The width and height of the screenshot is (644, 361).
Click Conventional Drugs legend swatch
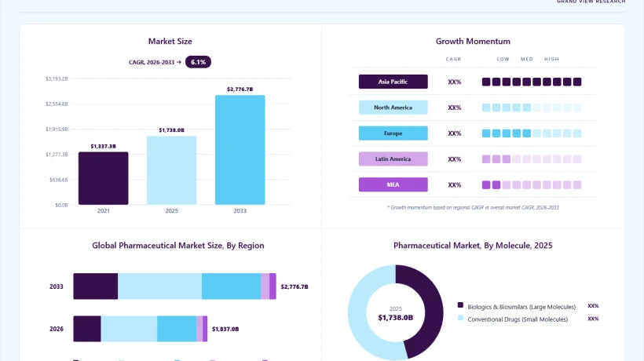[460, 318]
